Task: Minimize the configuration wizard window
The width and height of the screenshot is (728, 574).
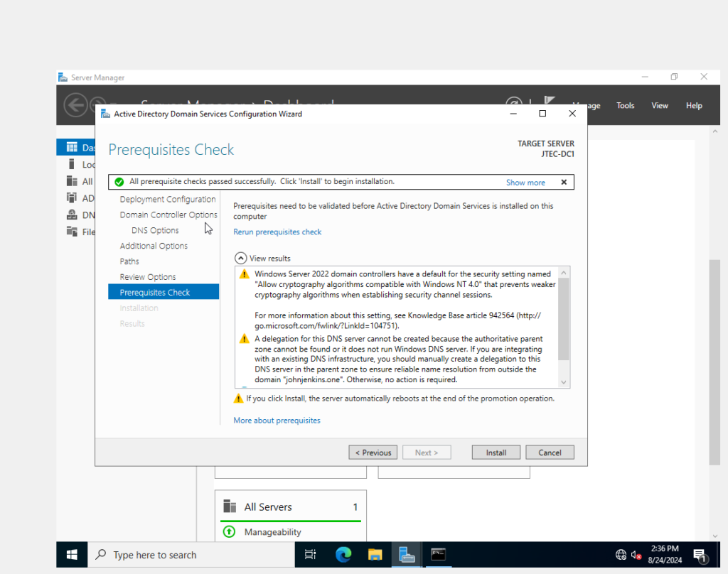Action: (513, 114)
